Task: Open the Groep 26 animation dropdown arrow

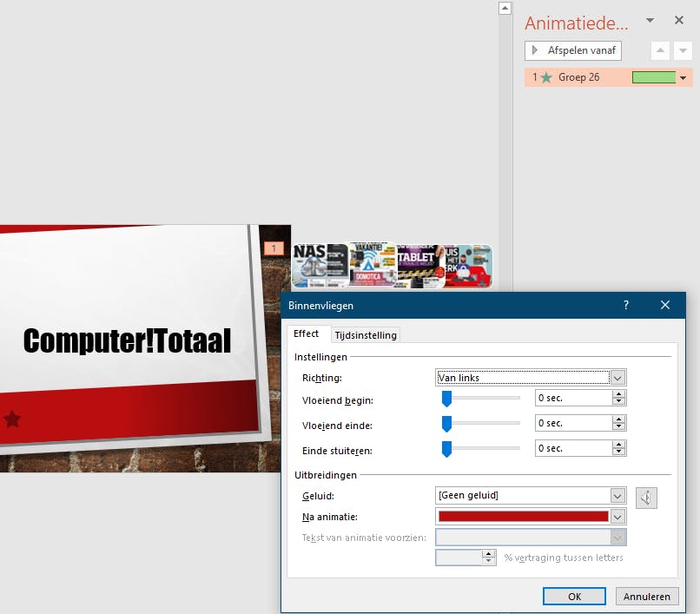Action: point(683,77)
